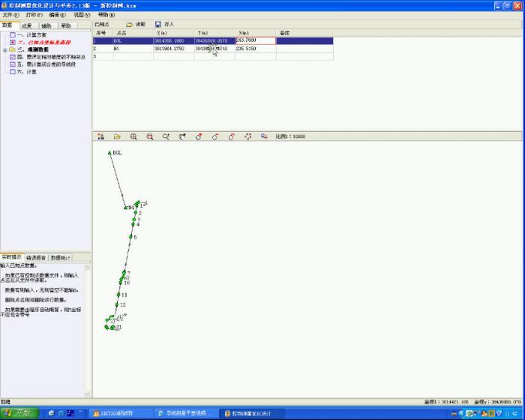The width and height of the screenshot is (525, 420).
Task: Toggle checkbox for 四、需评定相对精度的不相邻点
Action: (x=12, y=57)
